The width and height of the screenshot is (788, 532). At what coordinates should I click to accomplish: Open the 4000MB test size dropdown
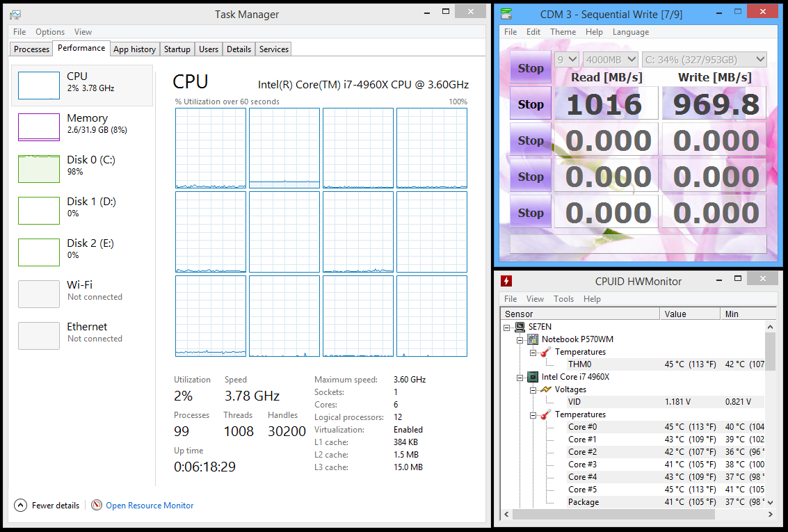tap(611, 60)
